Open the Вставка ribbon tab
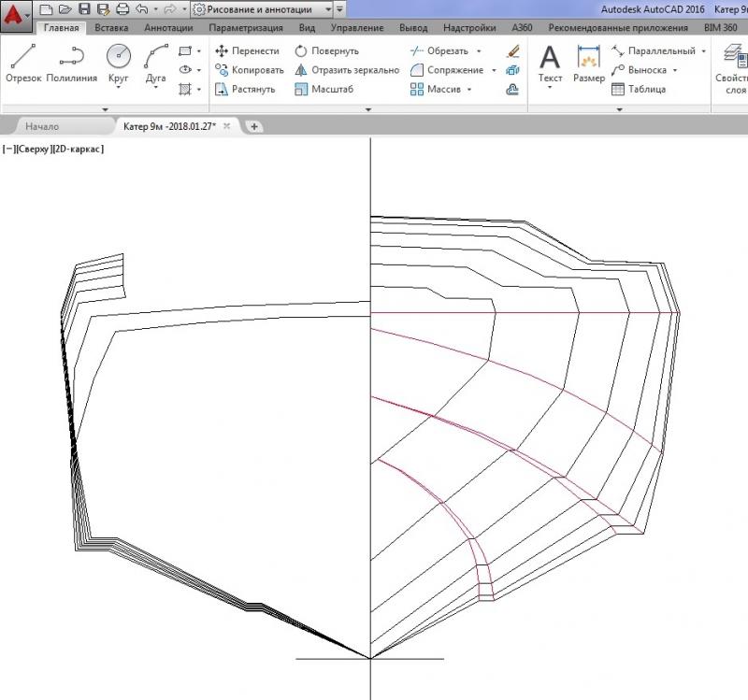Image resolution: width=748 pixels, height=700 pixels. pos(111,28)
